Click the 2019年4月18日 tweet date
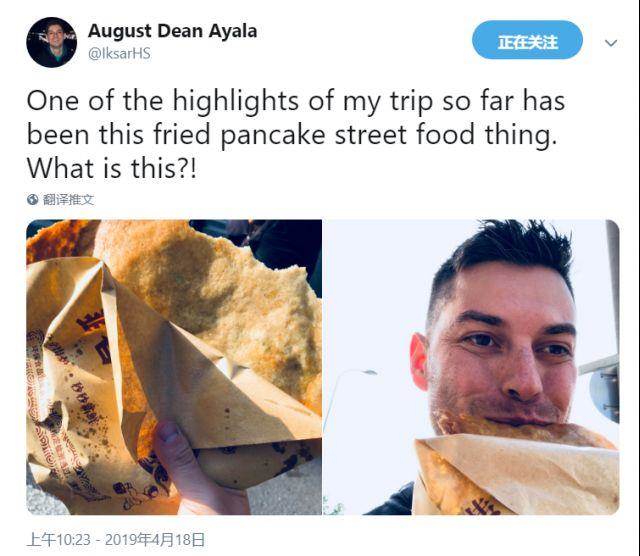Viewport: 640px width, 556px height. click(155, 540)
